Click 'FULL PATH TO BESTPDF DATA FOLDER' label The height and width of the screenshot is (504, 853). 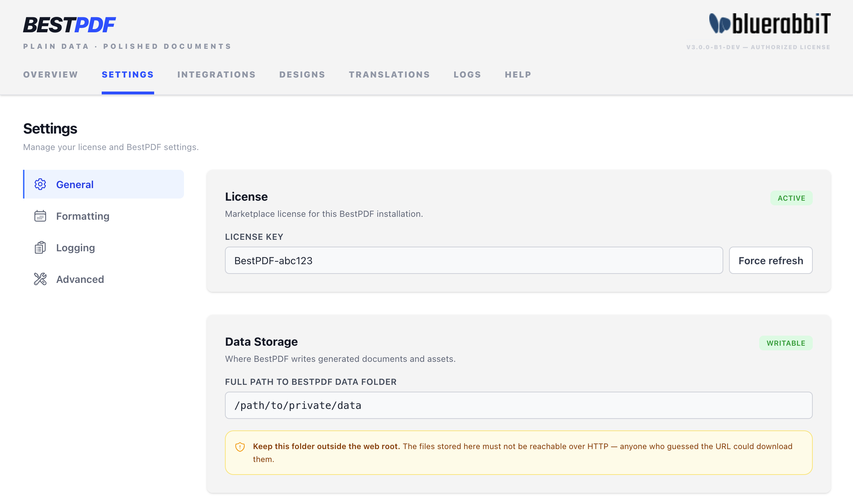pyautogui.click(x=311, y=382)
